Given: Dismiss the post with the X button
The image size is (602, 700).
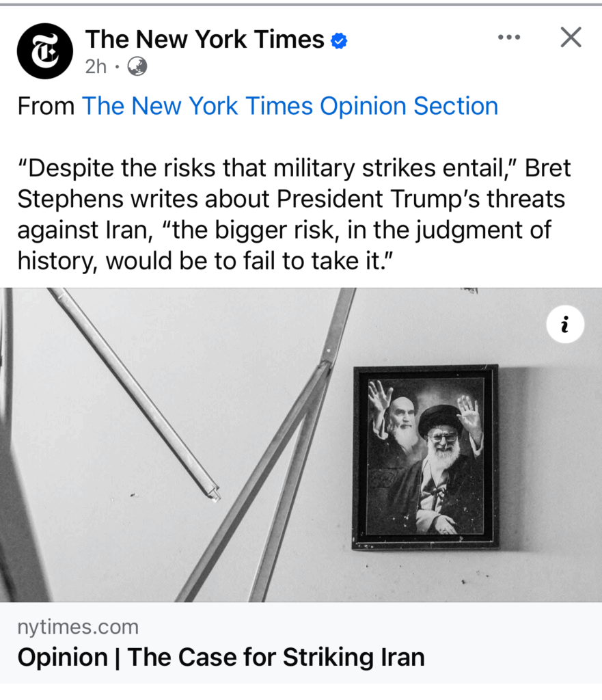Looking at the screenshot, I should pyautogui.click(x=571, y=37).
